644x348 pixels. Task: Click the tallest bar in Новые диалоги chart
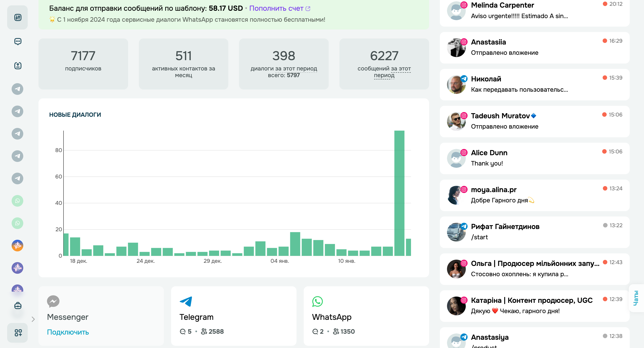coord(399,193)
